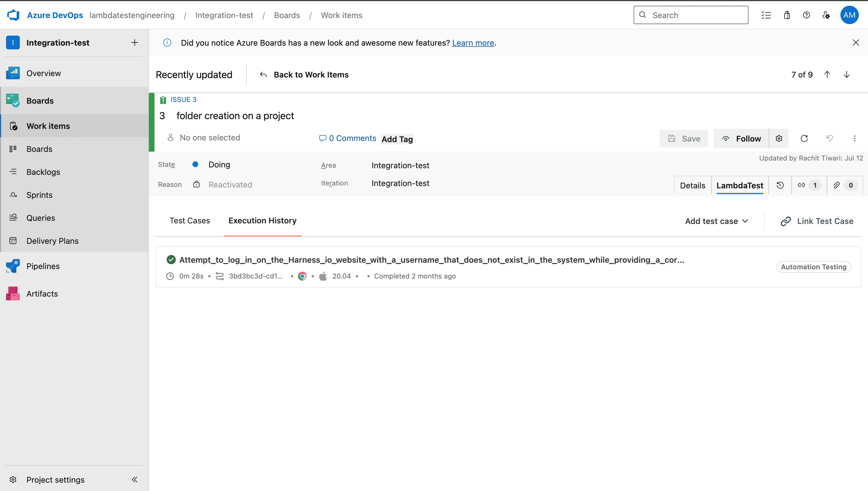The image size is (868, 491).
Task: Click the Azure DevOps logo icon
Action: click(x=13, y=15)
